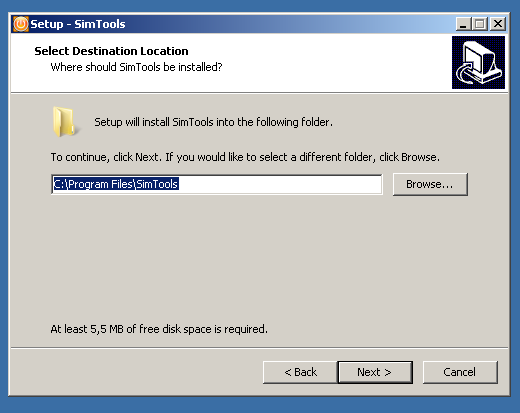Image resolution: width=520 pixels, height=413 pixels.
Task: Minimize the Setup window
Action: coord(463,24)
